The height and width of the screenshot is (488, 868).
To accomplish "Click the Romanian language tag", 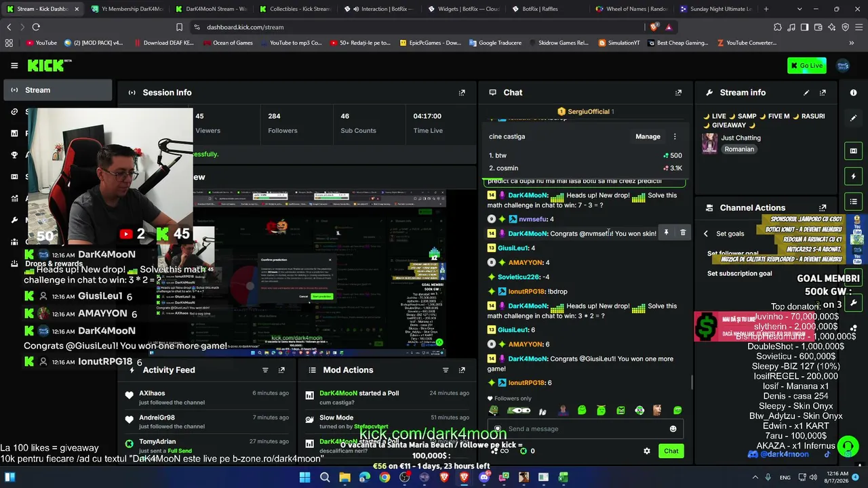I will (739, 150).
